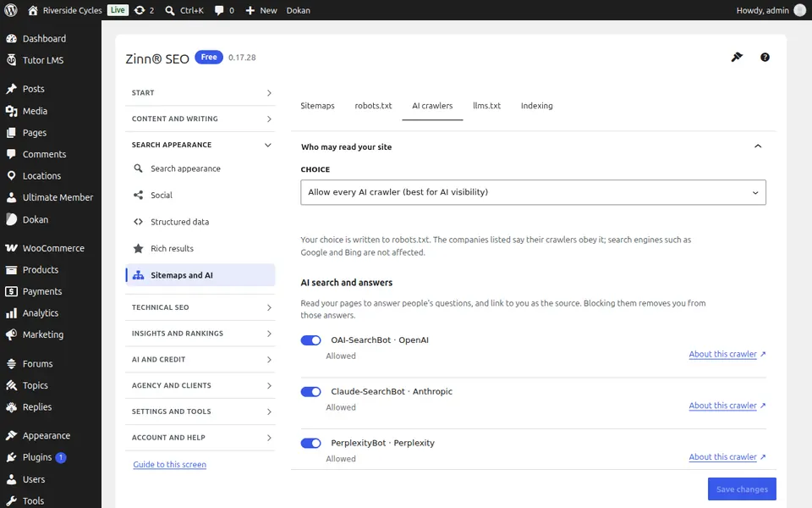Viewport: 812px width, 508px height.
Task: Click the Save changes button
Action: (742, 489)
